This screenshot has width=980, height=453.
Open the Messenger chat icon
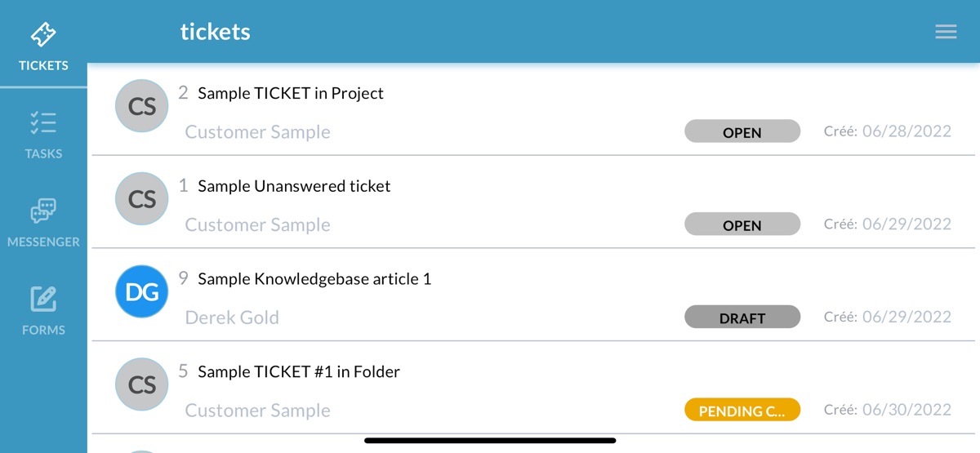click(x=43, y=211)
